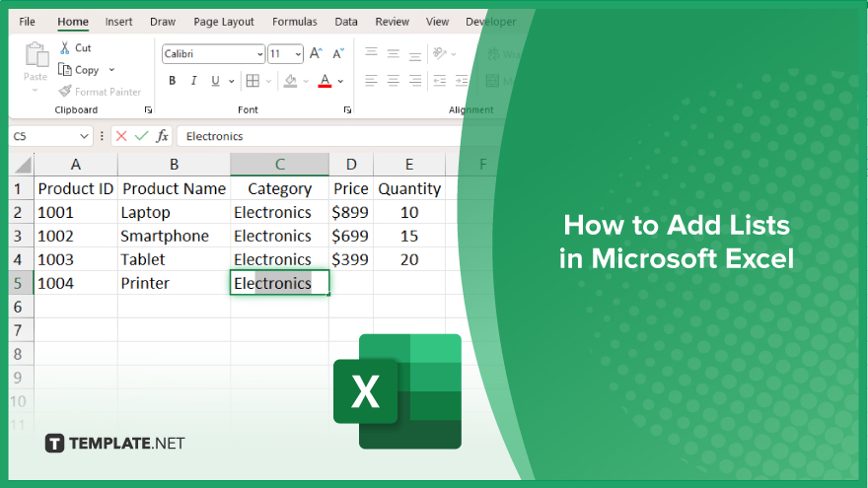Switch to the Insert tab
The width and height of the screenshot is (868, 488).
point(118,22)
